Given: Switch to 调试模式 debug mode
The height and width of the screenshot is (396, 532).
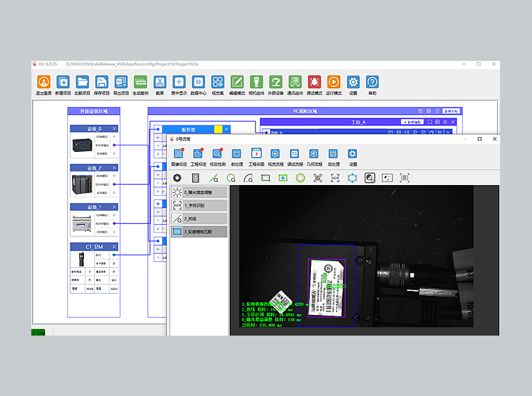Looking at the screenshot, I should pos(314,83).
